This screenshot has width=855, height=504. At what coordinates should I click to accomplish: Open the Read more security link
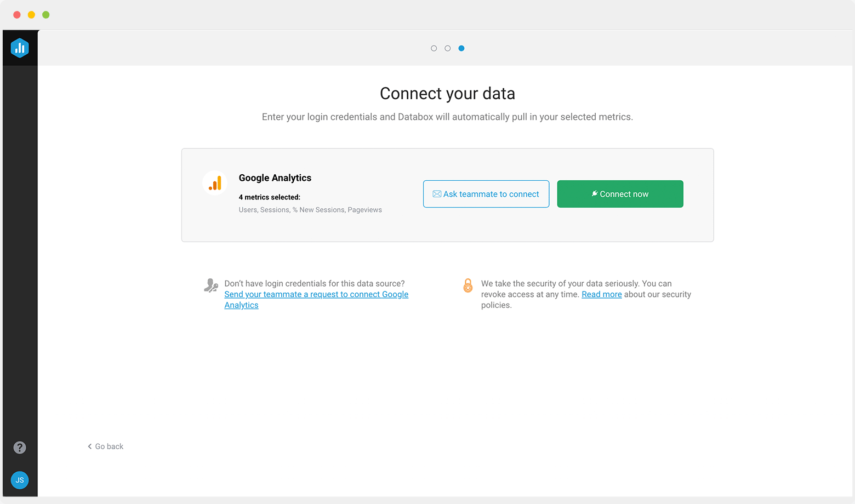pyautogui.click(x=602, y=294)
